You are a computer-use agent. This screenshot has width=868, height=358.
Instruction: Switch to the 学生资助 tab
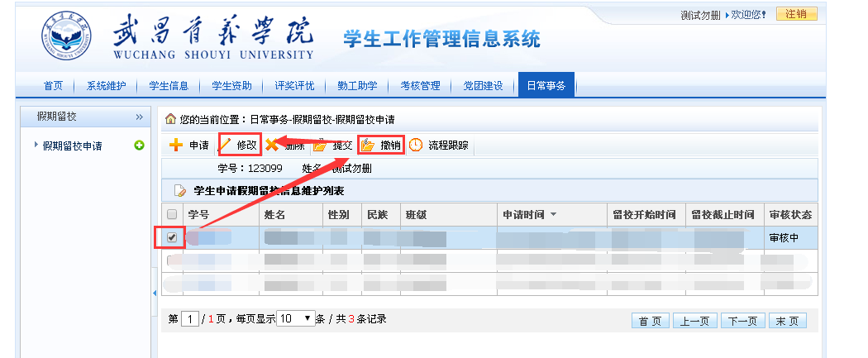tap(231, 85)
